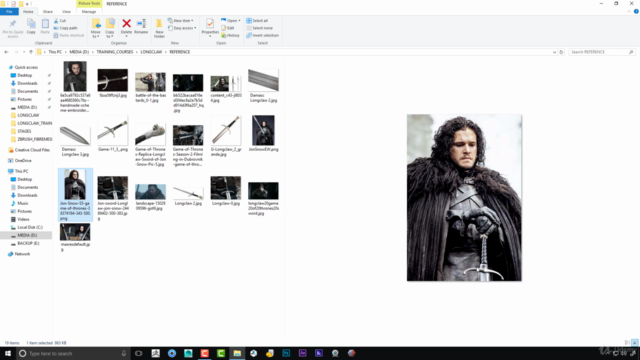Switch to the Share ribbon tab
640x360 pixels.
[48, 11]
